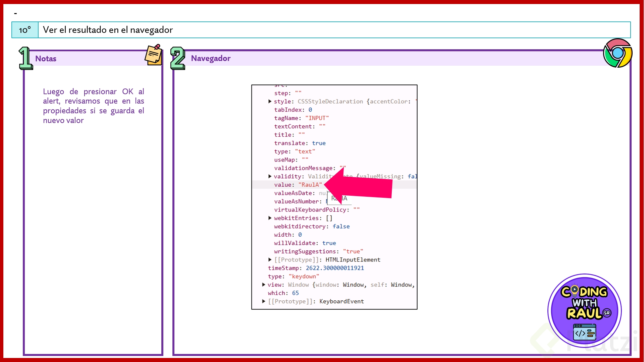Click the step title "Ver el resultado"
This screenshot has width=644, height=362.
(108, 30)
